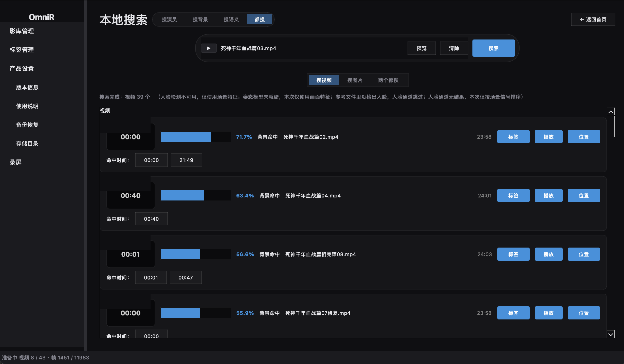Click the 71.7% match score bar

click(196, 137)
